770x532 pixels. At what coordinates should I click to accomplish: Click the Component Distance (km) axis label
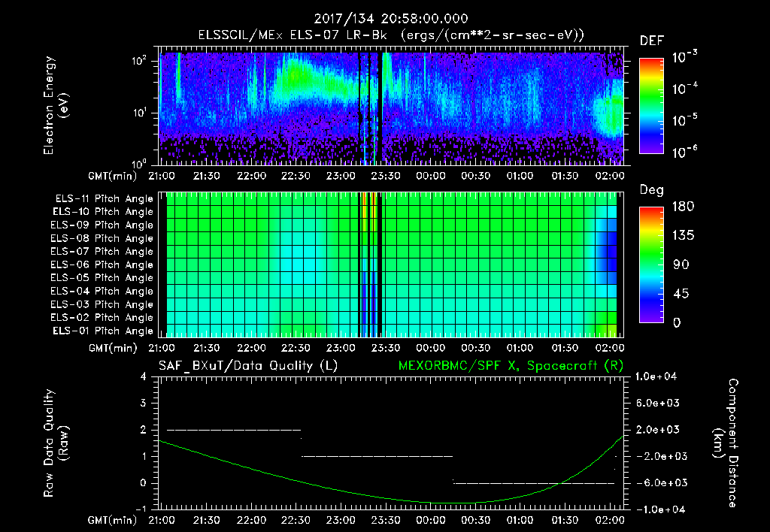click(726, 443)
